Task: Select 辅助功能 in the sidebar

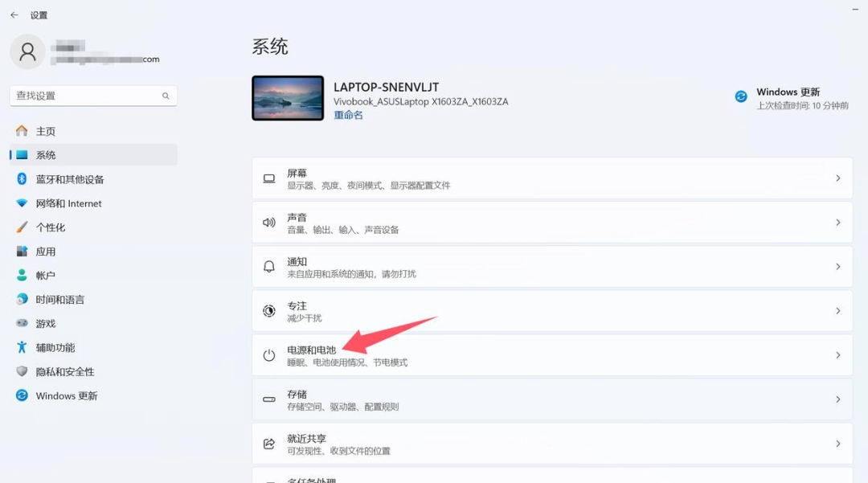Action: pos(93,347)
